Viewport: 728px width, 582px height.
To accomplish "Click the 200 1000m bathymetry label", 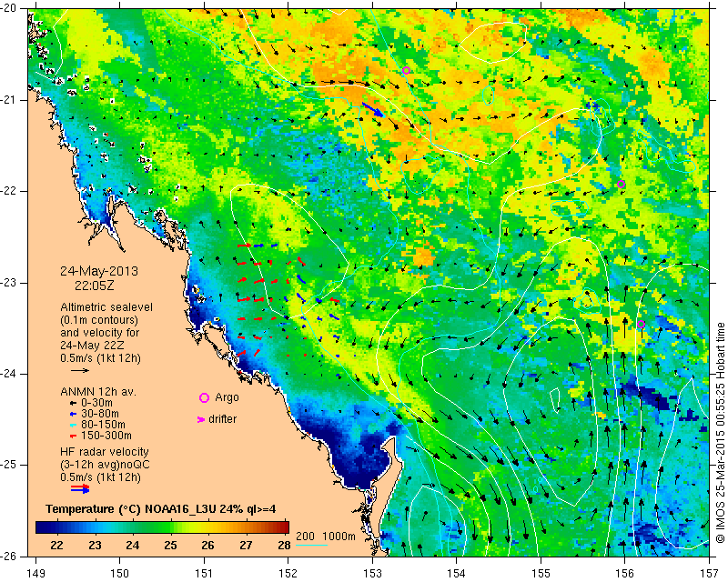I will click(x=326, y=537).
